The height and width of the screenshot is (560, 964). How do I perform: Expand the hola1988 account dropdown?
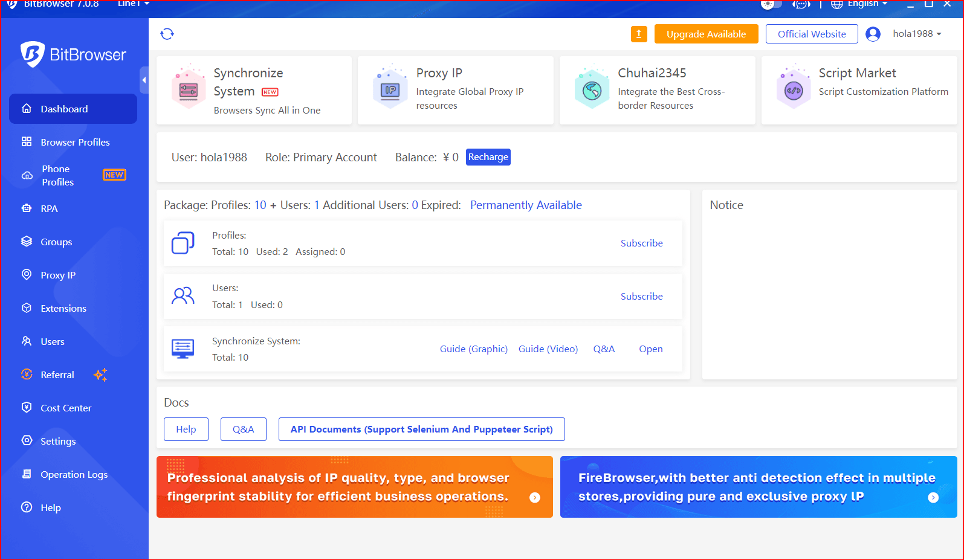click(x=917, y=34)
